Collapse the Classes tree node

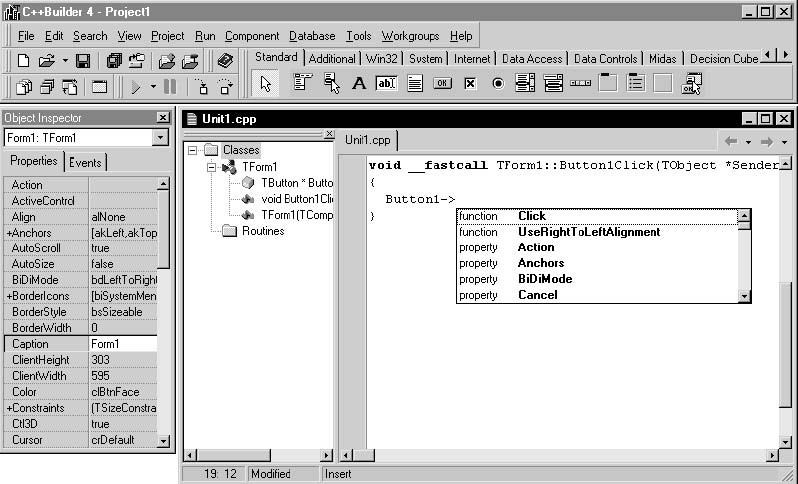(x=192, y=150)
